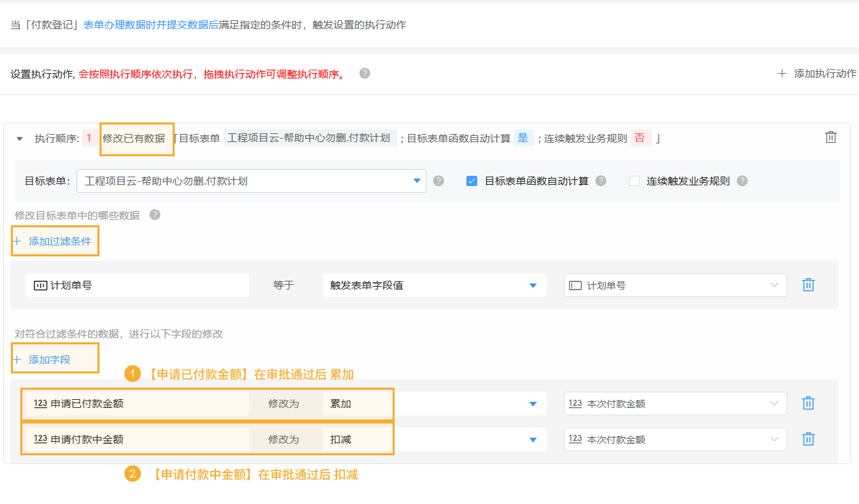Click help icon next to 目标表单 dropdown
Screen dimensions: 859x504
click(439, 181)
